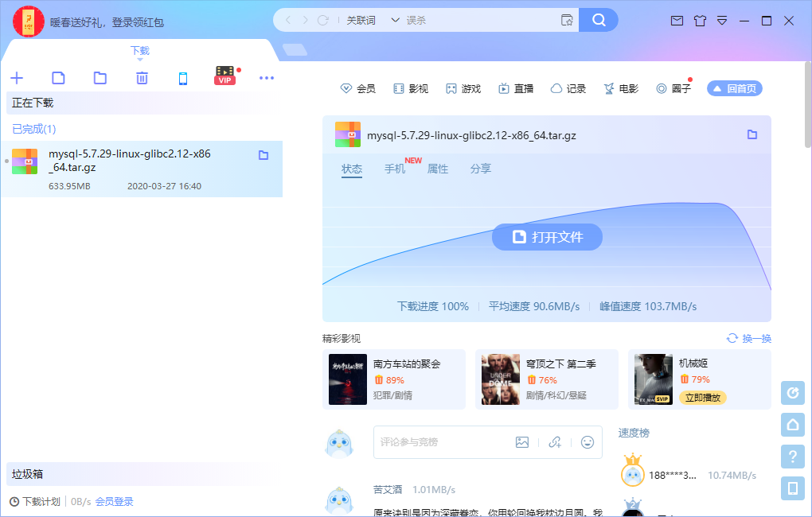Switch to the 分享 tab

pyautogui.click(x=481, y=168)
